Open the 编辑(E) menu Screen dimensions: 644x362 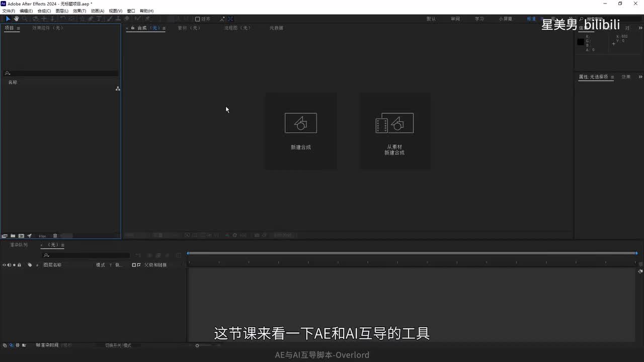coord(26,11)
